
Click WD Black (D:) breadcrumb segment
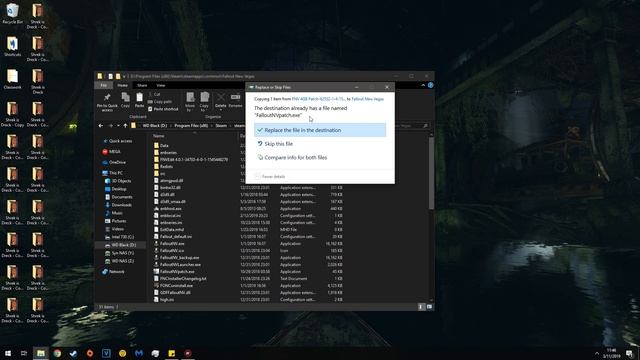point(154,126)
